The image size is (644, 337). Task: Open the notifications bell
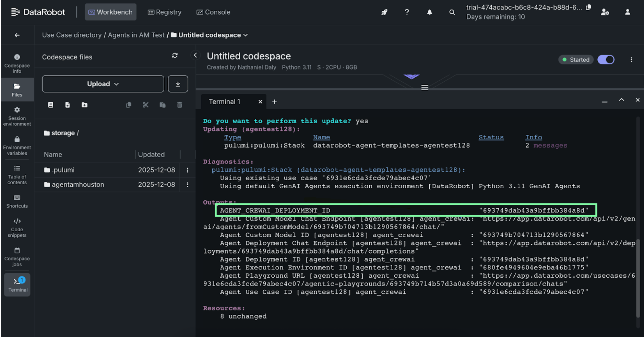point(429,12)
